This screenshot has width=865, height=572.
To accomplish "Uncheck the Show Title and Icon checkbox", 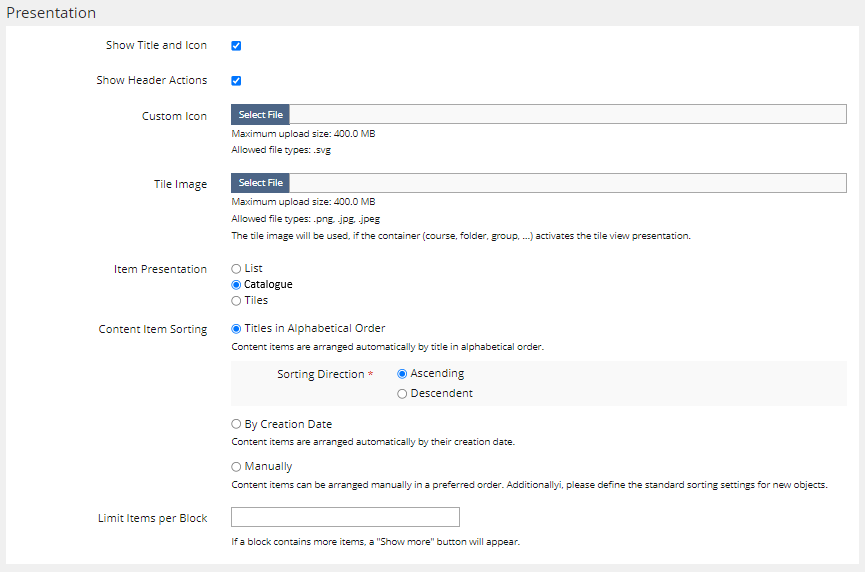I will coord(236,46).
